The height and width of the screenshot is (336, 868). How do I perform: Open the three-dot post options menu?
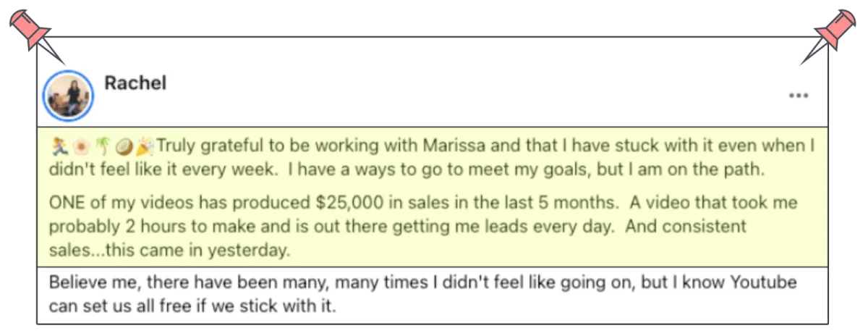(x=799, y=96)
